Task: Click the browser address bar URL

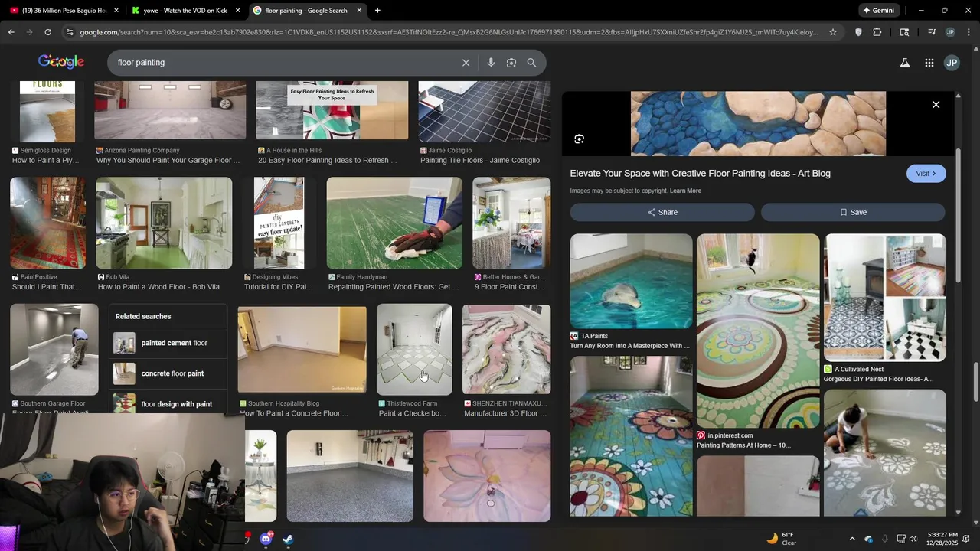Action: pos(449,32)
